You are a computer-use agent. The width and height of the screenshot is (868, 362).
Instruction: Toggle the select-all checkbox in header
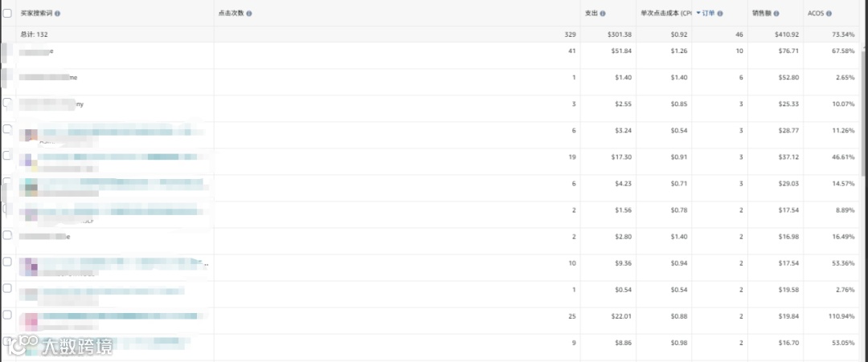(7, 14)
